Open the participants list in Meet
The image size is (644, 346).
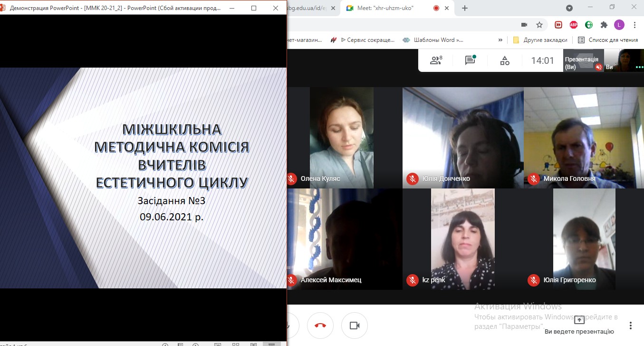click(x=435, y=60)
